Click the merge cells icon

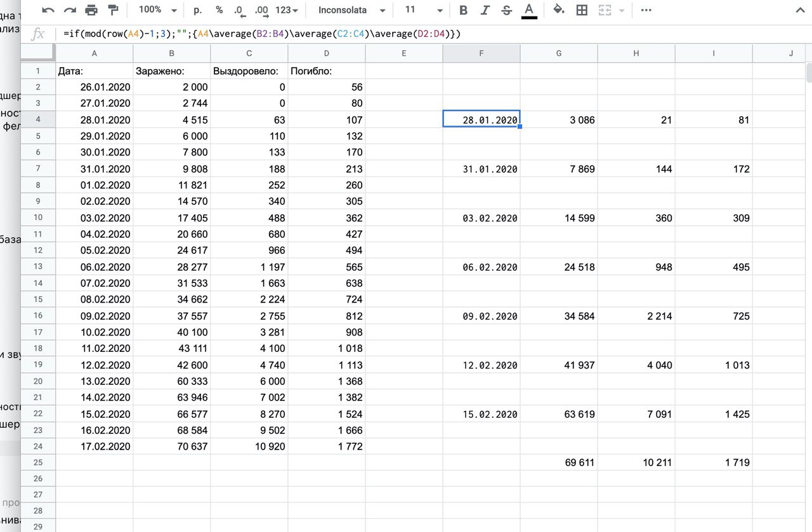coord(605,10)
